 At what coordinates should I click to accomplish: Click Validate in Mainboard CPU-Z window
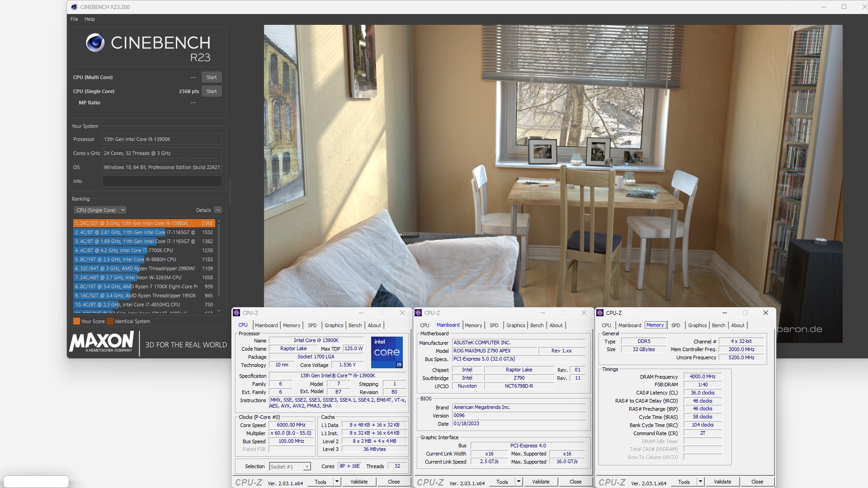coord(541,482)
